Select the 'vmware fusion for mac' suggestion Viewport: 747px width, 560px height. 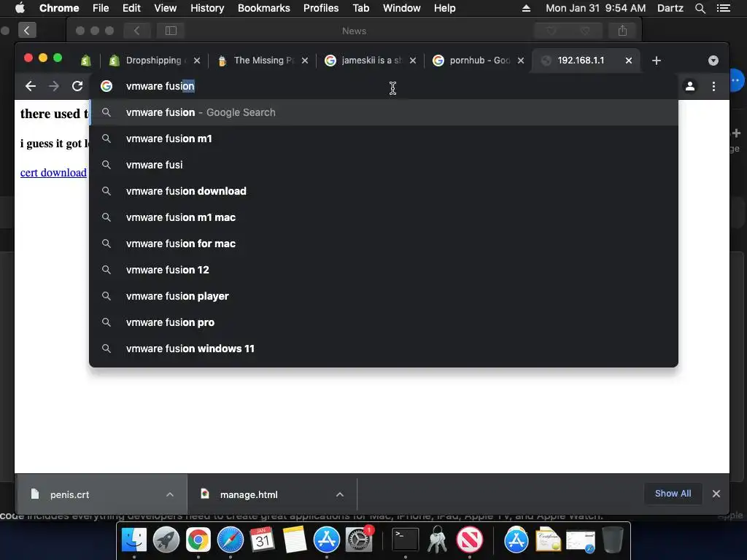coord(384,244)
